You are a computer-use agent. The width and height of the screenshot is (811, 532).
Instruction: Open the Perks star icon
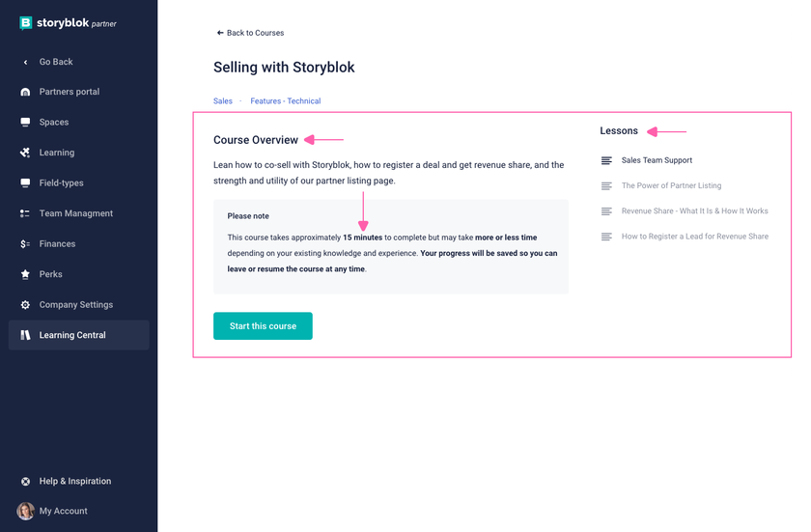pos(25,274)
